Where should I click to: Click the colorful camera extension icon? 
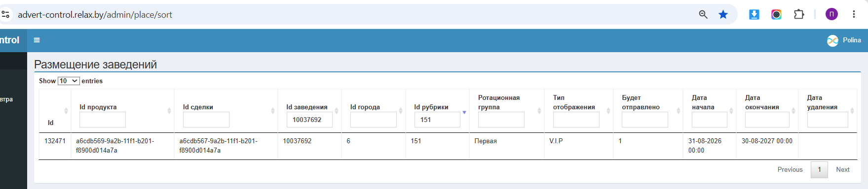pos(776,15)
